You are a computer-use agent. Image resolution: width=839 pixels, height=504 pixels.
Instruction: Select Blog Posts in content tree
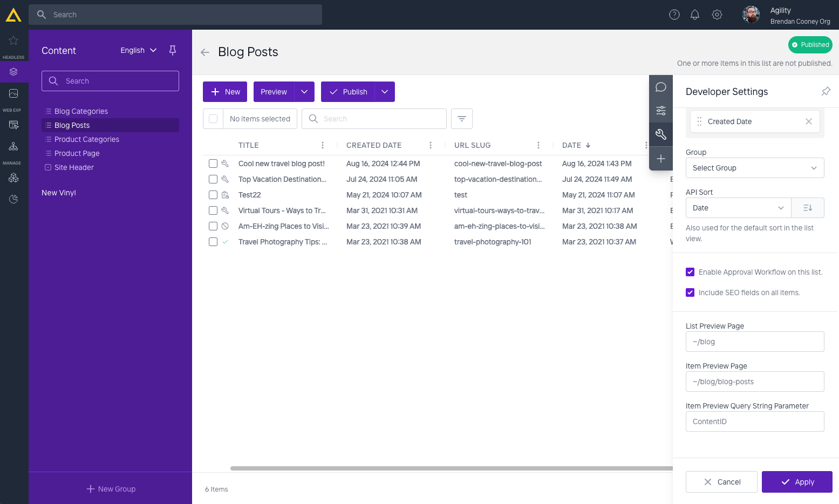110,125
